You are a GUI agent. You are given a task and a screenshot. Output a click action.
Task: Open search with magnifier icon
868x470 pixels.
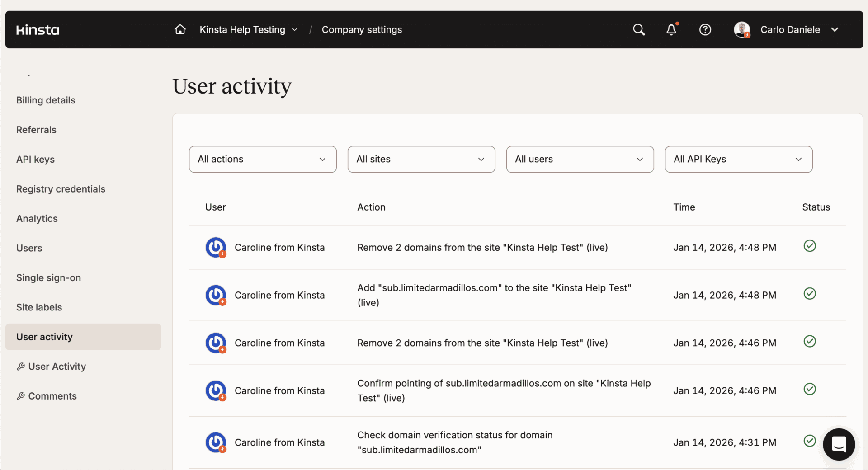(638, 30)
